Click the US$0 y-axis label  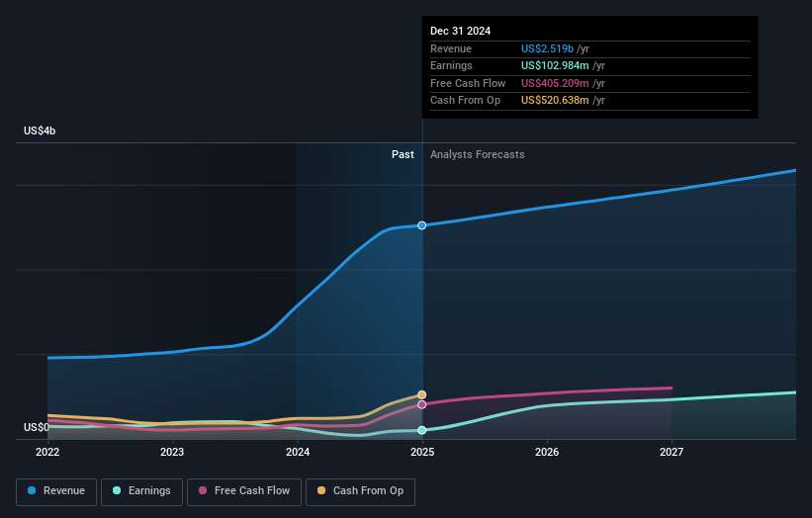37,427
